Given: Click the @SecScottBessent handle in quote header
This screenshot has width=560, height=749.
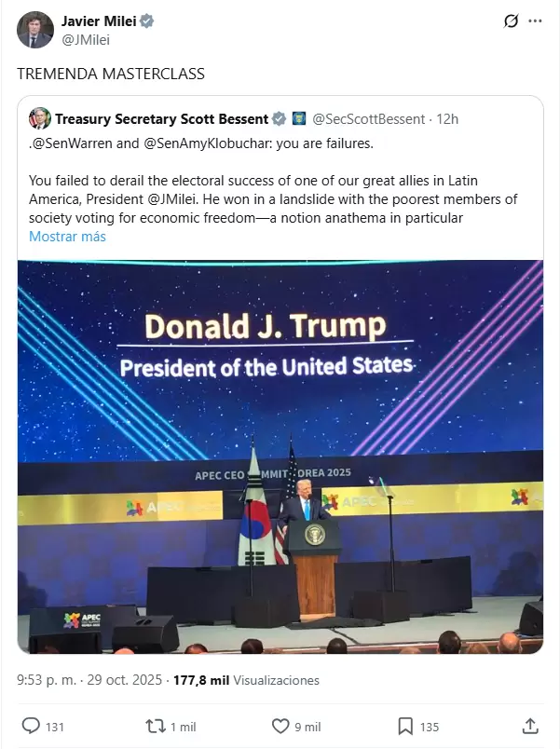Looking at the screenshot, I should [368, 118].
